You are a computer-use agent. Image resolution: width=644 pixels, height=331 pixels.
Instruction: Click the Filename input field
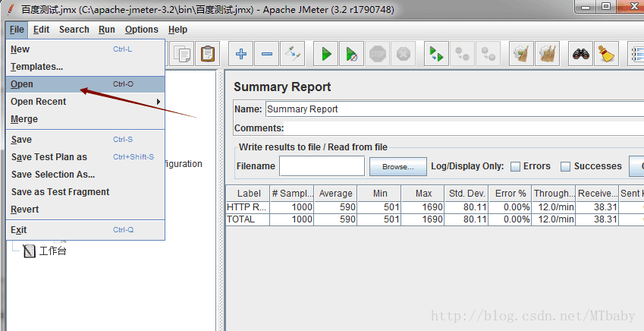click(x=322, y=166)
